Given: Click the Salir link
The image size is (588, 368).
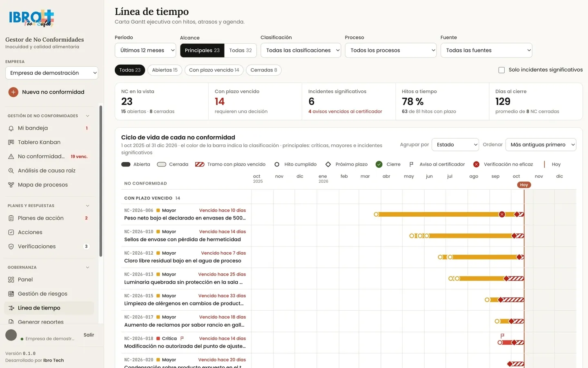Looking at the screenshot, I should (x=89, y=335).
